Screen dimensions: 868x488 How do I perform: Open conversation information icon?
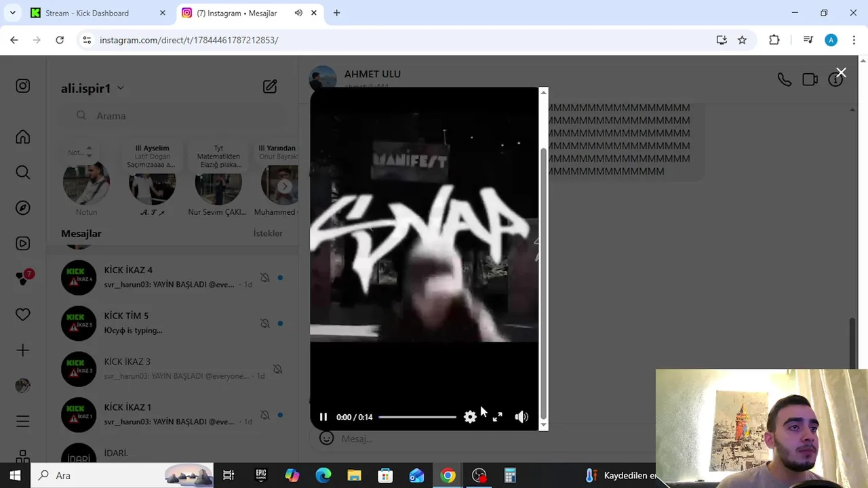[834, 80]
